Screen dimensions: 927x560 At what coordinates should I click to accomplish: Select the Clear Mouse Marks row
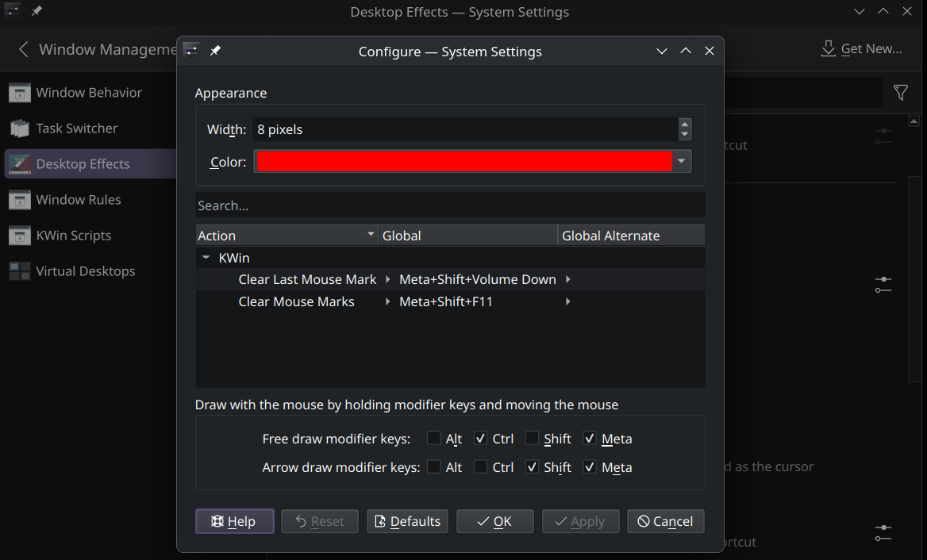point(296,301)
